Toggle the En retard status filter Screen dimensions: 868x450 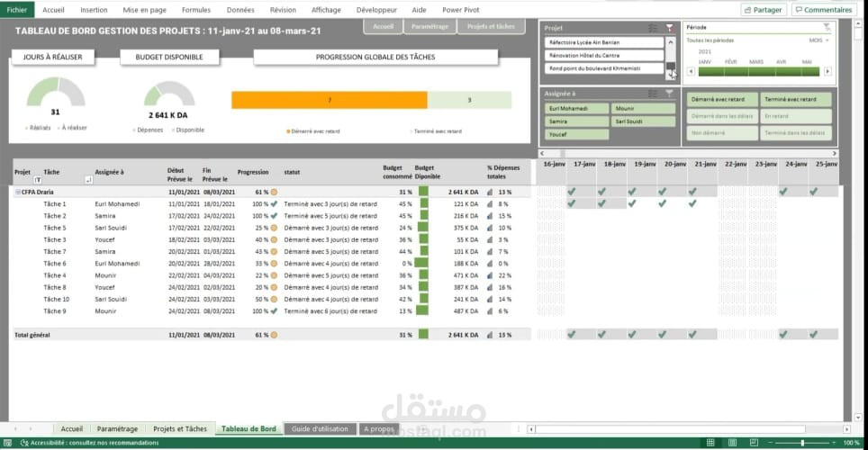pyautogui.click(x=795, y=116)
